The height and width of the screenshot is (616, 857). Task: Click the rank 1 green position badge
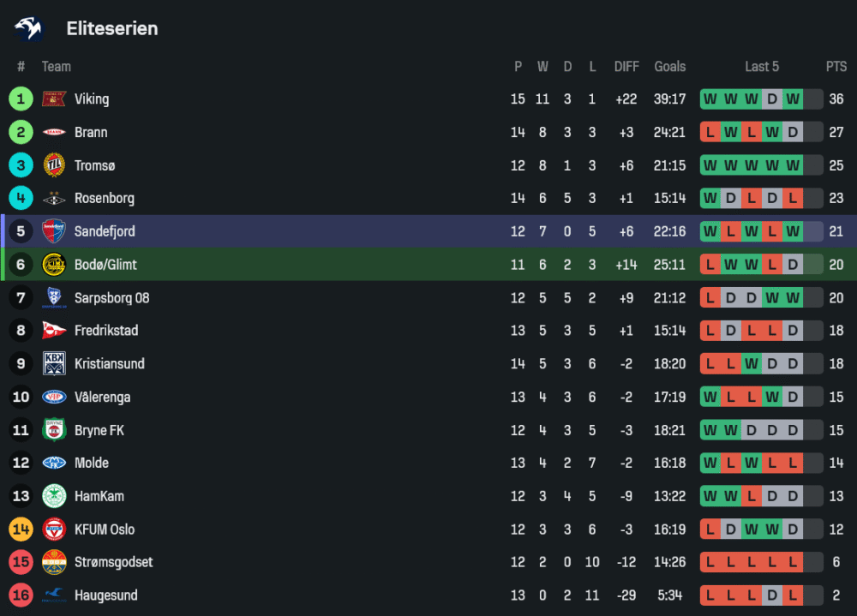(21, 99)
